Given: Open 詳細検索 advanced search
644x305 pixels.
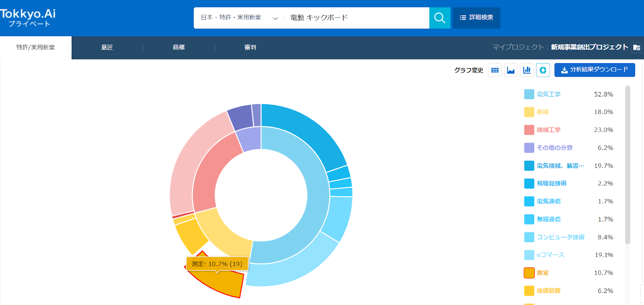Looking at the screenshot, I should [x=477, y=18].
